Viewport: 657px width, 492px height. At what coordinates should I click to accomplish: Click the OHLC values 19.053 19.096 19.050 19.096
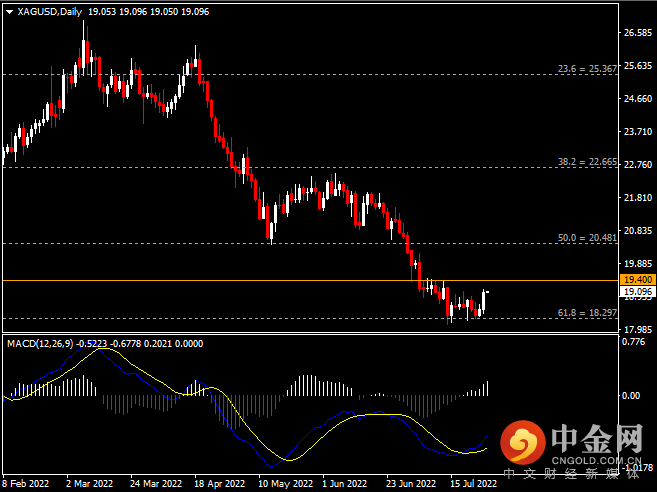coord(148,12)
